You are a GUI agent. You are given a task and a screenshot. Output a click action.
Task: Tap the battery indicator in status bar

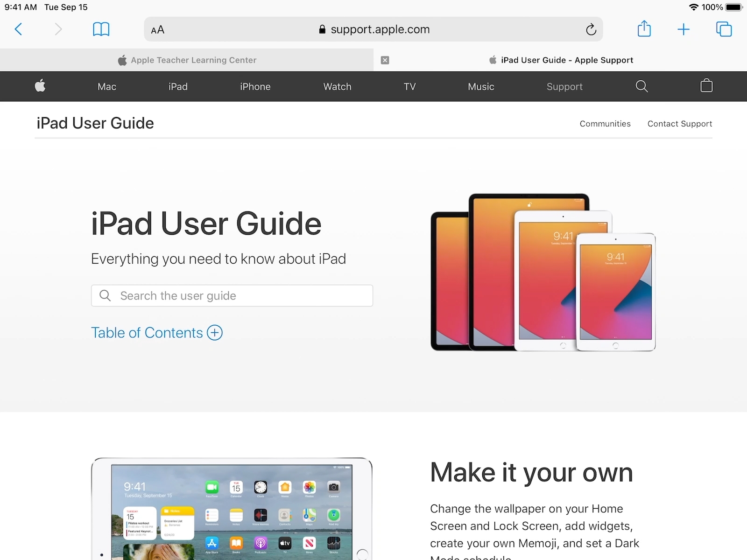click(734, 7)
